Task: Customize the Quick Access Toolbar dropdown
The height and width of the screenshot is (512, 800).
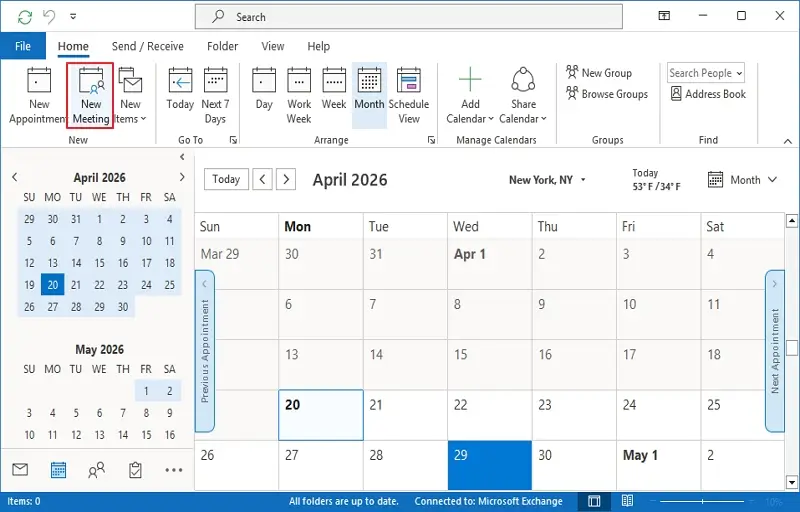Action: click(73, 17)
